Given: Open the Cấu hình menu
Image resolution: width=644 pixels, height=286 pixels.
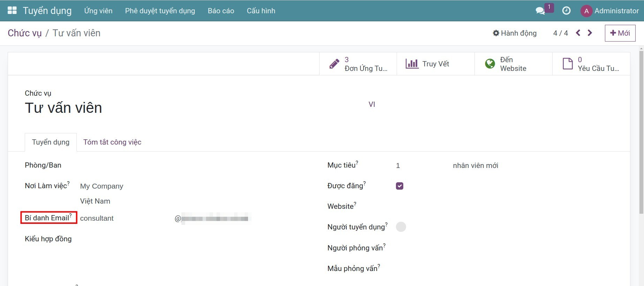Looking at the screenshot, I should coord(261,11).
